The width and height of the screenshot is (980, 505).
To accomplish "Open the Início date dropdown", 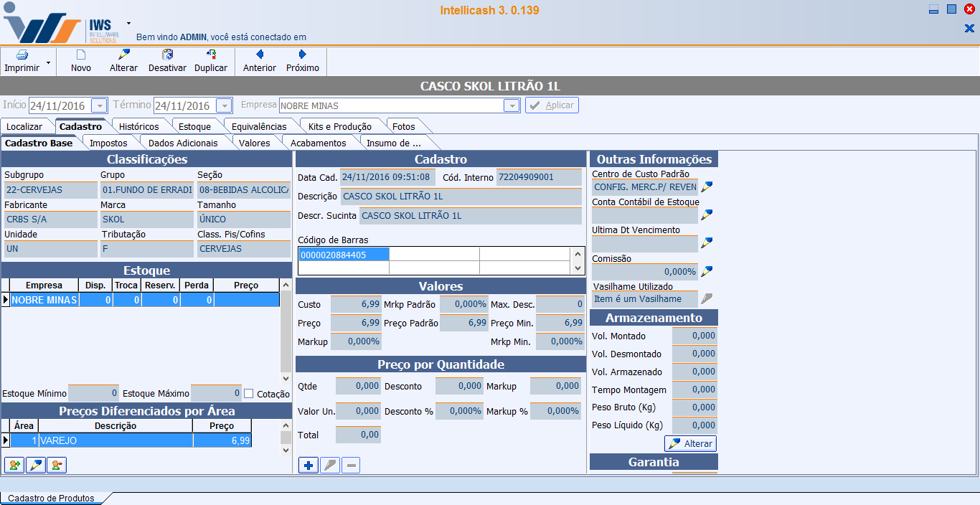I will pos(100,105).
